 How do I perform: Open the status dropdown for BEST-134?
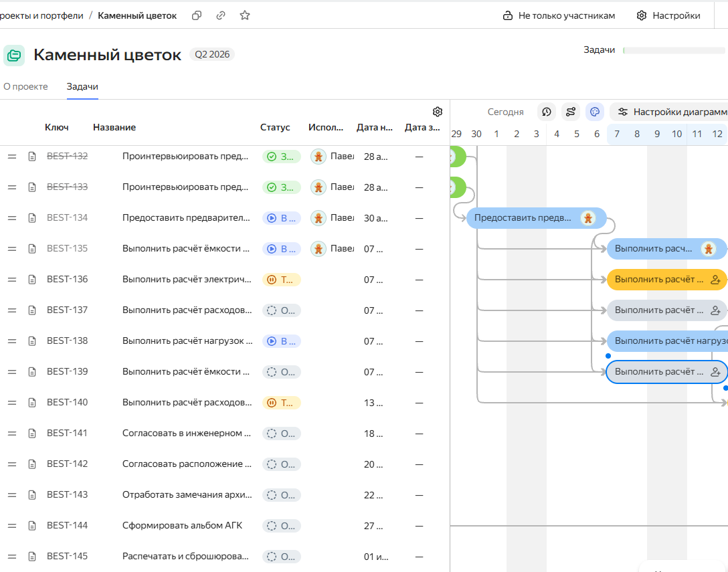click(281, 217)
